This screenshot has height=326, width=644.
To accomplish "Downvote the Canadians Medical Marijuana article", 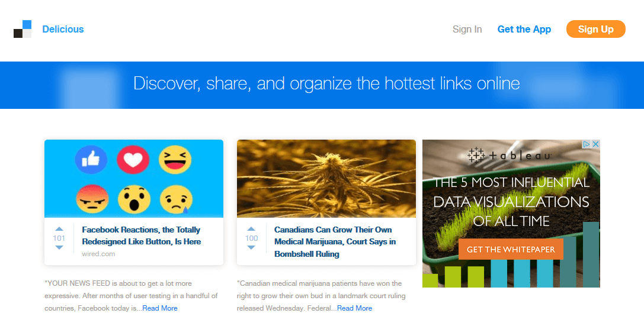I will [251, 247].
